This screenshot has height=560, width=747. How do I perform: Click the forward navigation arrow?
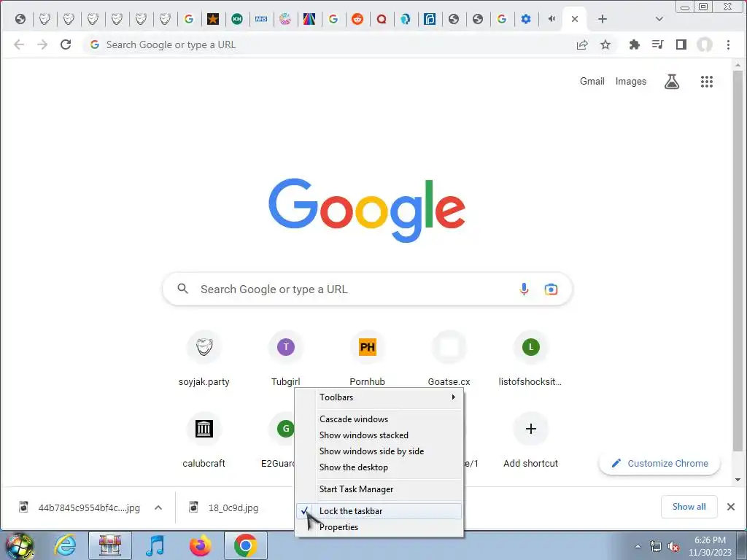(x=42, y=44)
